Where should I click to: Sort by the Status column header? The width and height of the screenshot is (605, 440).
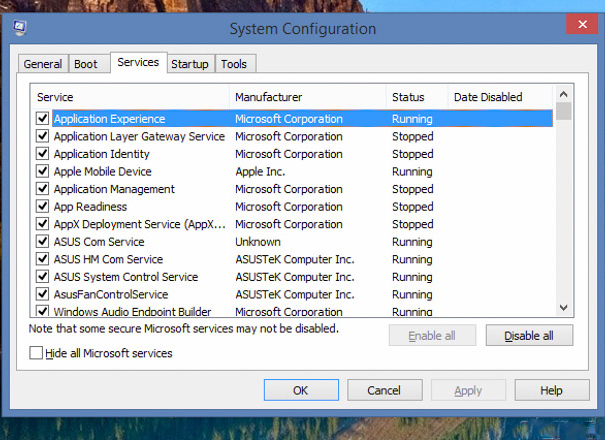pos(417,97)
